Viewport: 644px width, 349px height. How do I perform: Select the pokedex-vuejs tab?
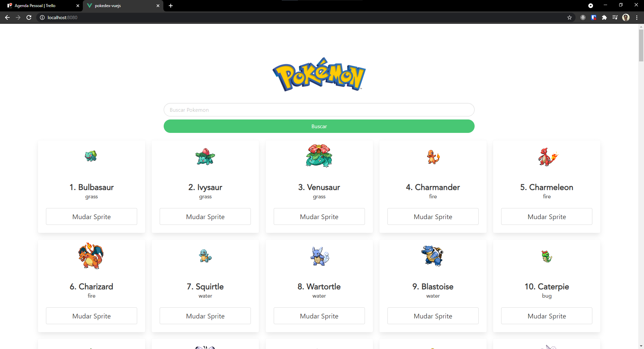(123, 6)
